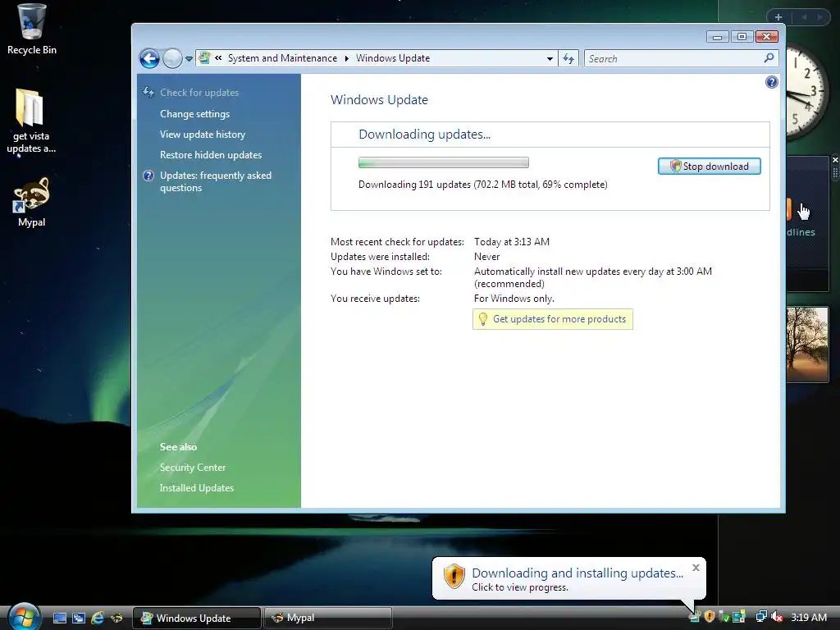Screen dimensions: 840x630
Task: Open Security Center link
Action: (x=192, y=468)
